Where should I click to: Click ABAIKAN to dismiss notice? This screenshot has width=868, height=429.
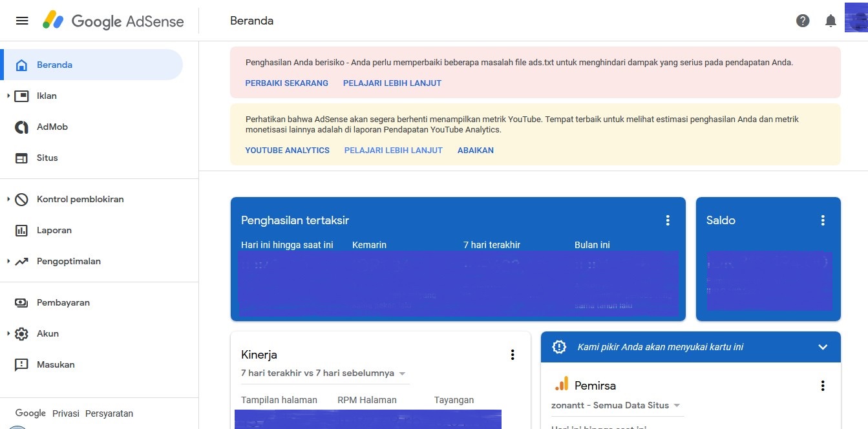[x=476, y=150]
